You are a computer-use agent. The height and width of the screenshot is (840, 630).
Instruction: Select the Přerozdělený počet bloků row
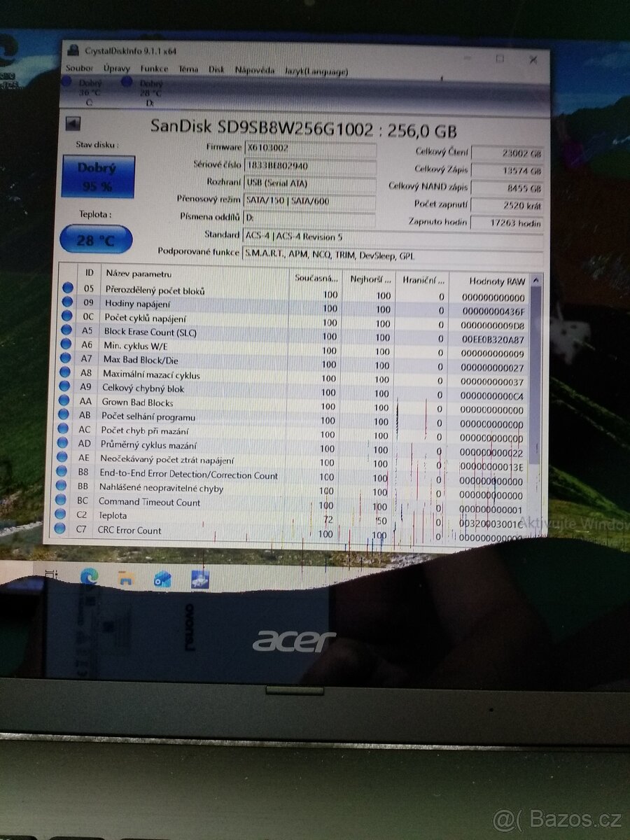coord(294,293)
